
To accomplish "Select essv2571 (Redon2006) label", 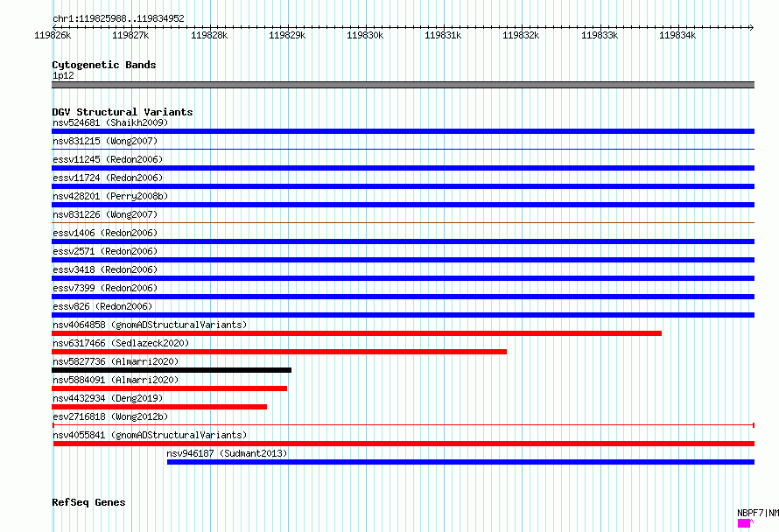I will 105,251.
